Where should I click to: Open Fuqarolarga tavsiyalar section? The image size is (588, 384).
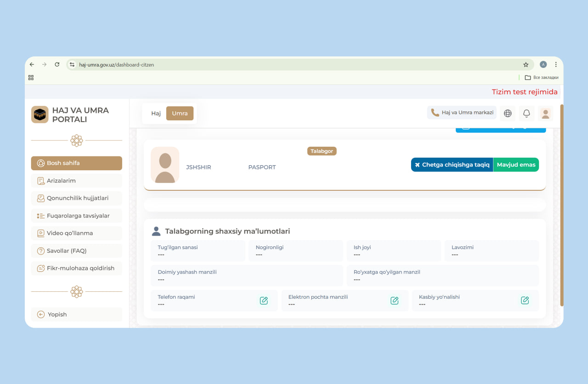click(76, 216)
